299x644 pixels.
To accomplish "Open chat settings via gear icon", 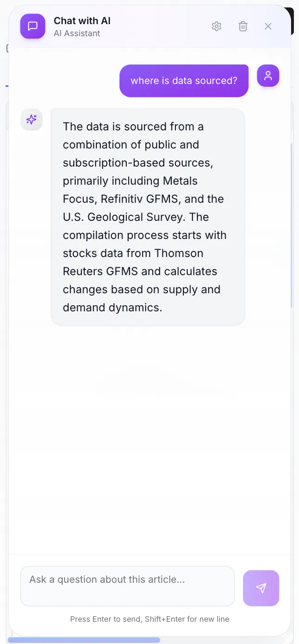I will 216,26.
